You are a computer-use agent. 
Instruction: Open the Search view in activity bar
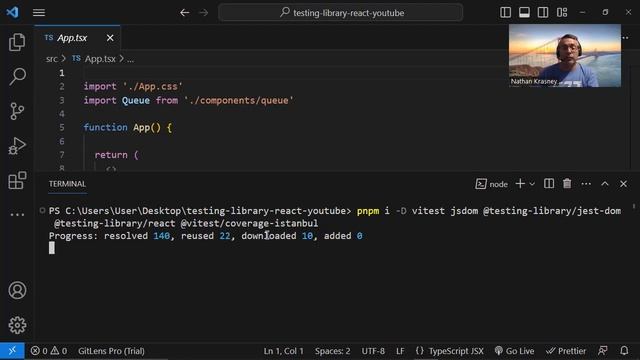[17, 76]
